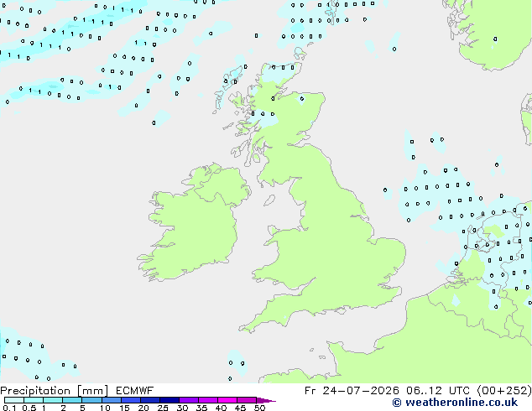Click the 0.5–1 mm legend swatch
The height and width of the screenshot is (411, 532).
(34, 400)
